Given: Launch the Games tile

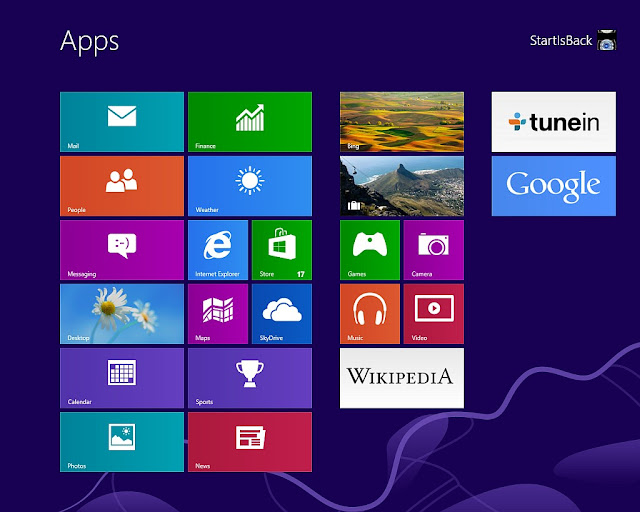Looking at the screenshot, I should [x=370, y=250].
